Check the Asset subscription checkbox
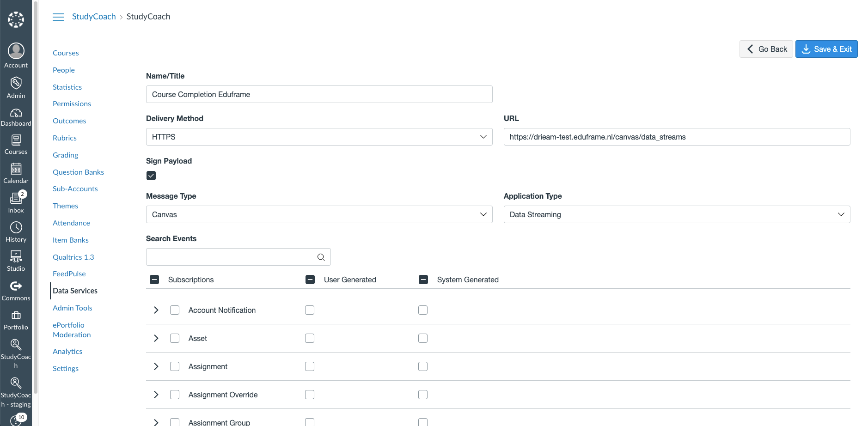868x426 pixels. point(175,338)
